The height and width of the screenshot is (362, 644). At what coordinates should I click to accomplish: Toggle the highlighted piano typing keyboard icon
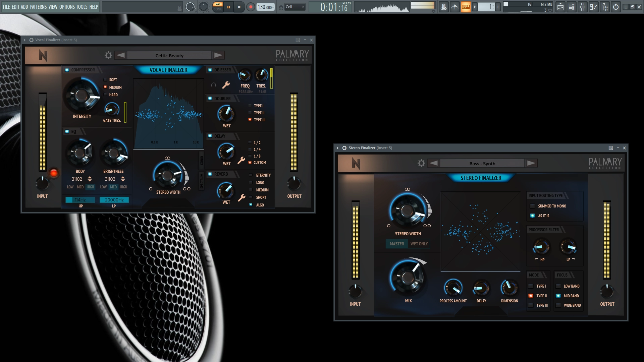(466, 7)
